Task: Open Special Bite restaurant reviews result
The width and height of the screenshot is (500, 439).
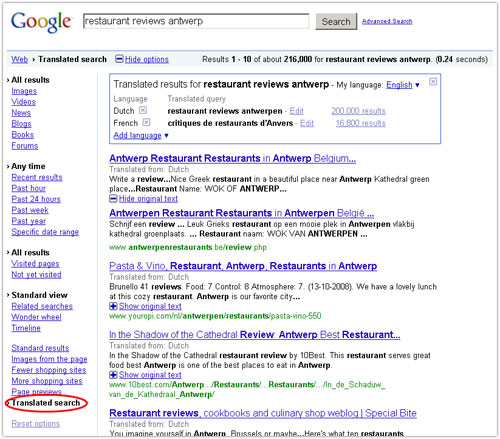Action: click(x=263, y=413)
